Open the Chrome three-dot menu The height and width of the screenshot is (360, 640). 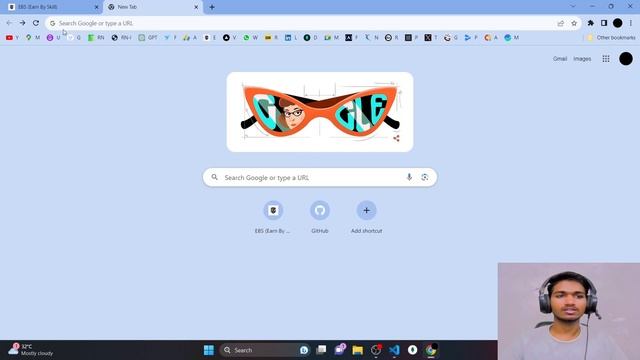[x=631, y=23]
